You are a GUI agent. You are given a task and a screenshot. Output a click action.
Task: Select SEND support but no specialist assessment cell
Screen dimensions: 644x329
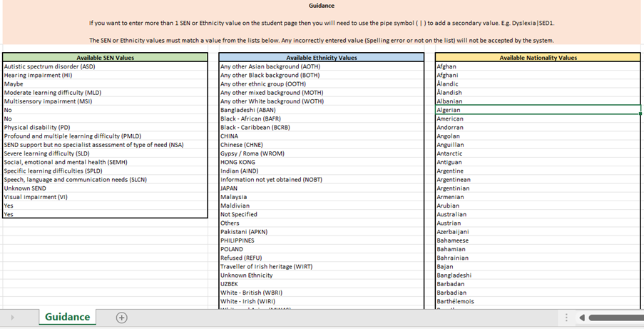[x=105, y=145]
